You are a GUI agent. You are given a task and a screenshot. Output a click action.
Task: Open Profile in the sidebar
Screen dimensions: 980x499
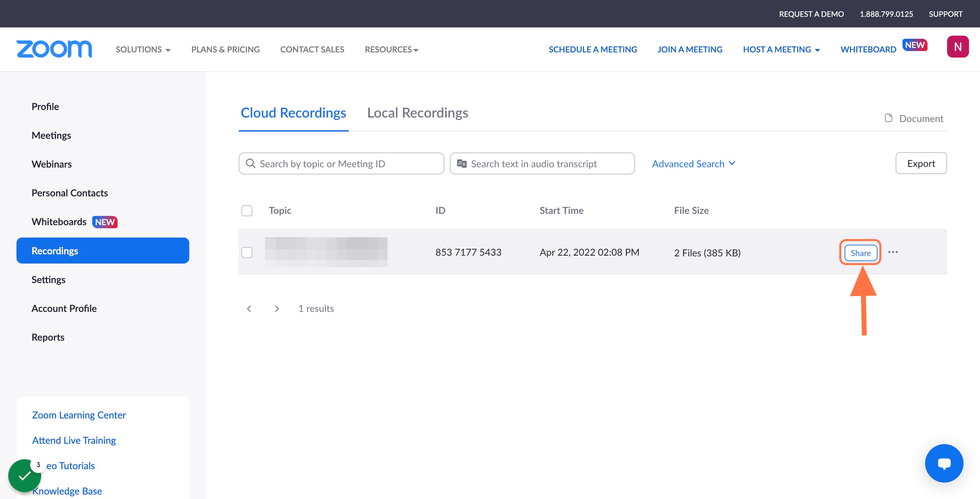tap(45, 107)
